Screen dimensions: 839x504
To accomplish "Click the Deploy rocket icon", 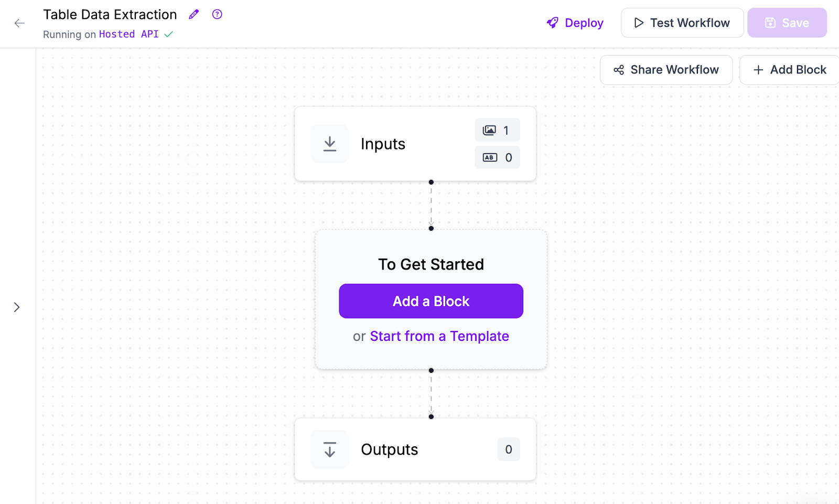I will click(x=553, y=23).
